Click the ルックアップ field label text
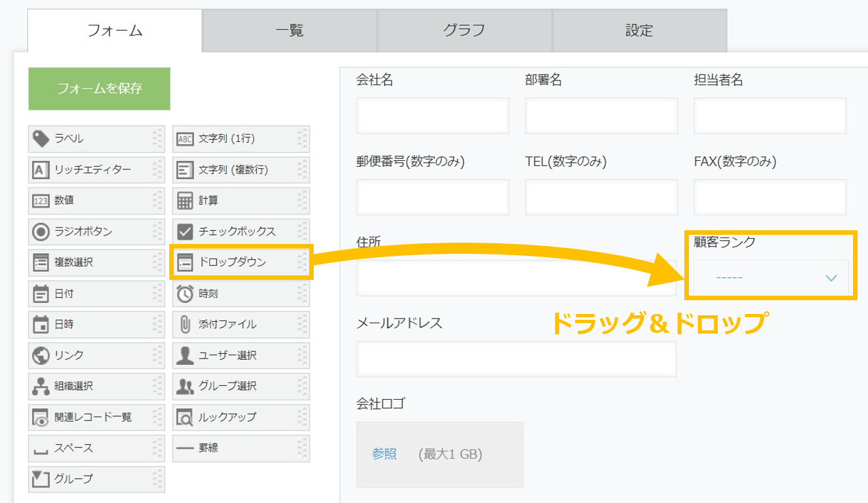This screenshot has width=868, height=503. [227, 417]
